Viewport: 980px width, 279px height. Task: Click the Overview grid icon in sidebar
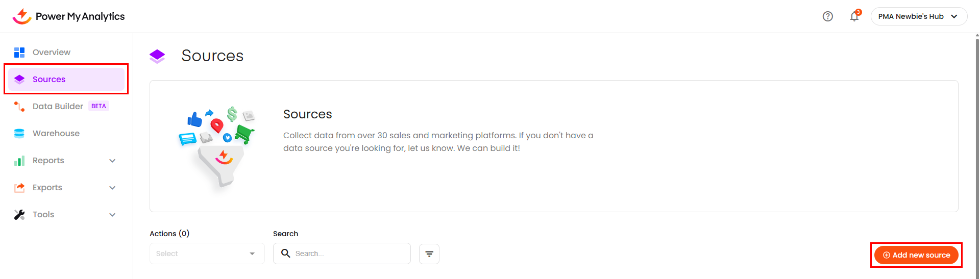click(19, 53)
